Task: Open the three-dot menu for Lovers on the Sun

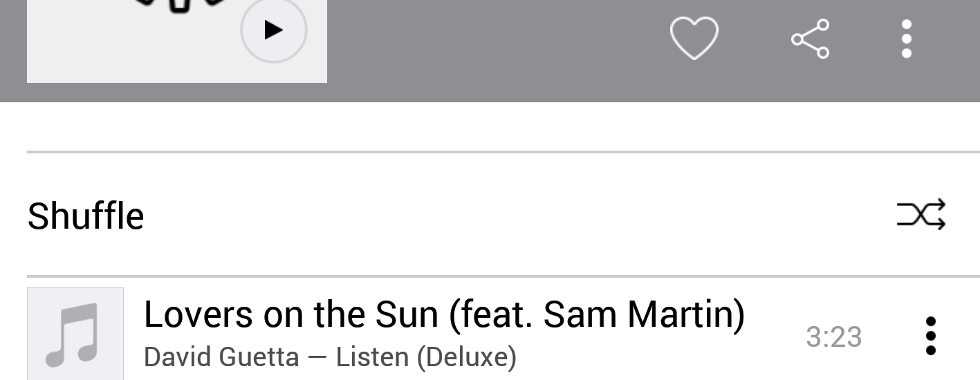Action: point(930,336)
